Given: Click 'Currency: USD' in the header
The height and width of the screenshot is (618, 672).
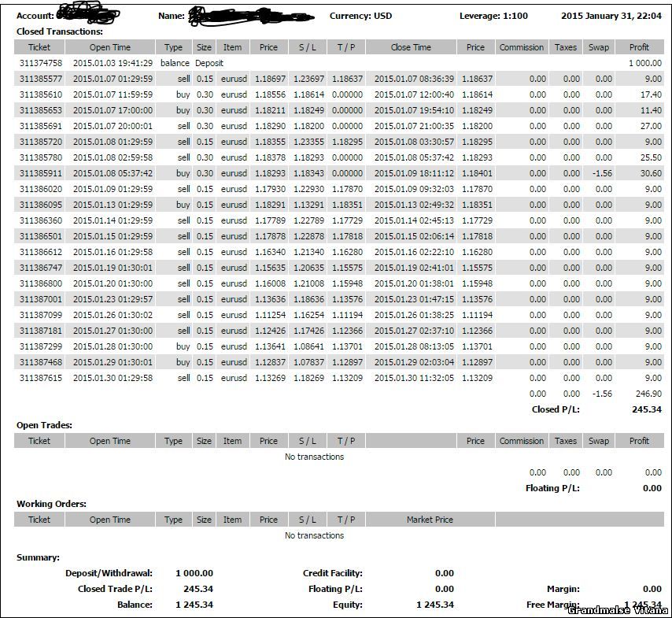Looking at the screenshot, I should click(x=361, y=16).
